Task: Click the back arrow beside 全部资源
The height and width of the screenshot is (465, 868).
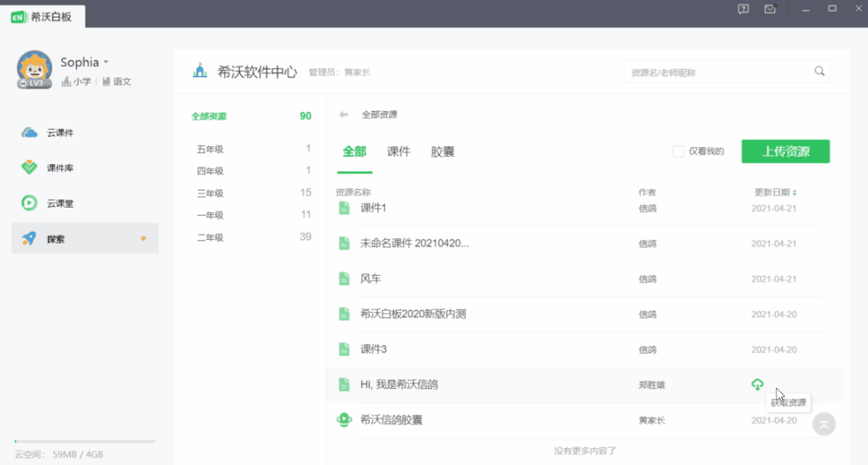Action: (344, 115)
